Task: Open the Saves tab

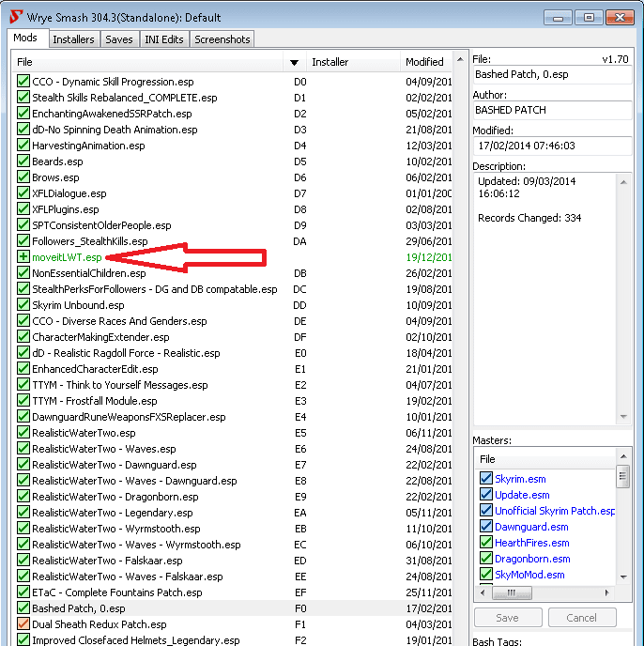Action: pos(119,39)
